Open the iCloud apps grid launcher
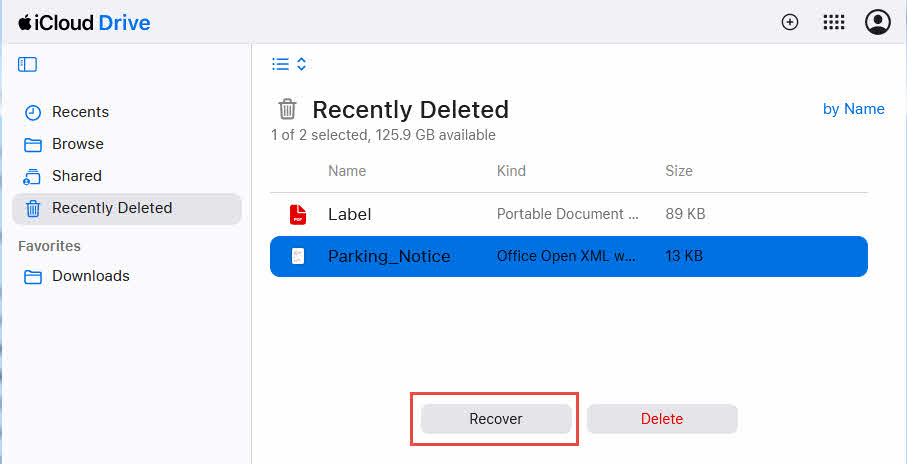Screen dimensions: 907x464 (x=833, y=22)
